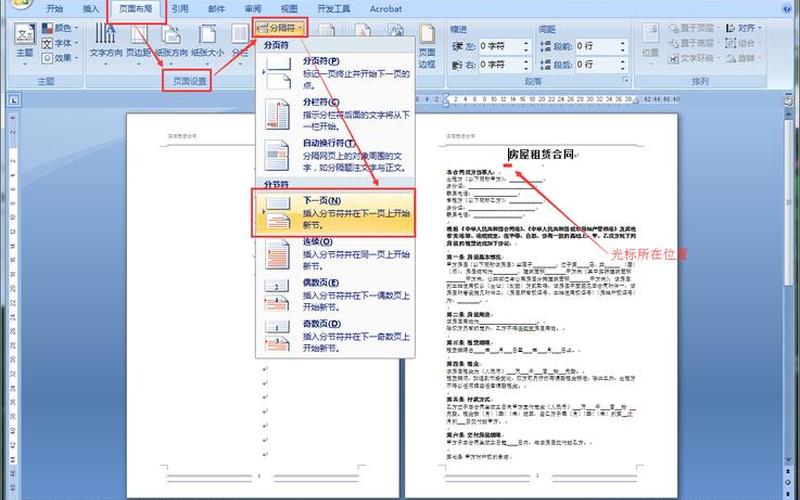Choose 分页符(P) page break option

[x=335, y=73]
